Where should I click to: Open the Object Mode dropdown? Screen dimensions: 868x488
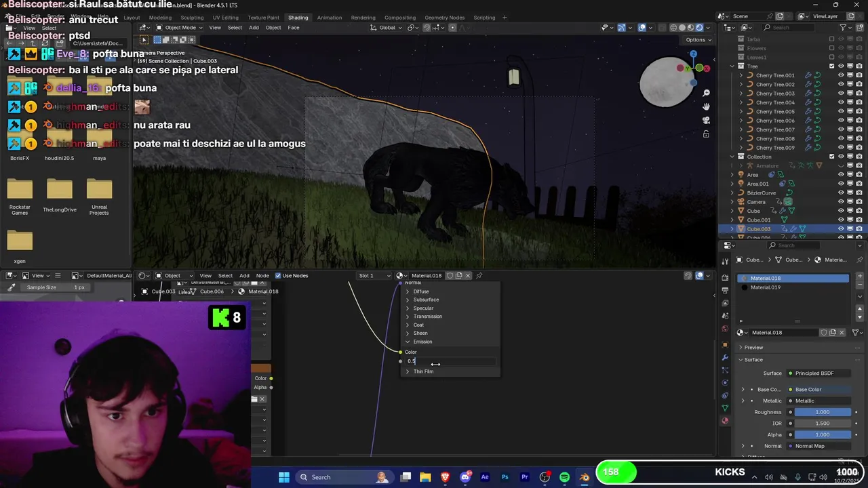pyautogui.click(x=180, y=28)
